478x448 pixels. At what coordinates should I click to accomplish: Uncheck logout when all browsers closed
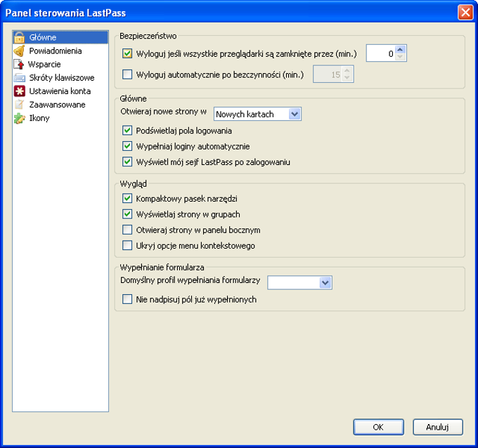click(x=127, y=53)
